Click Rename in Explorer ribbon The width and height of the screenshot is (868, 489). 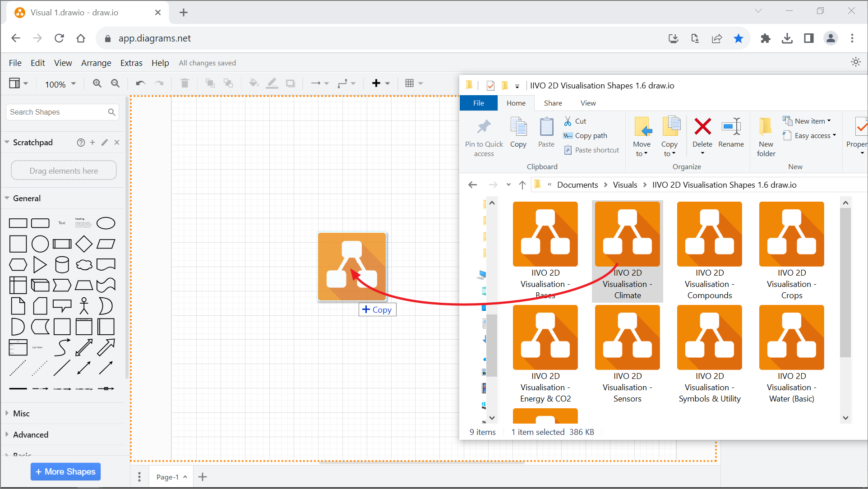tap(731, 132)
